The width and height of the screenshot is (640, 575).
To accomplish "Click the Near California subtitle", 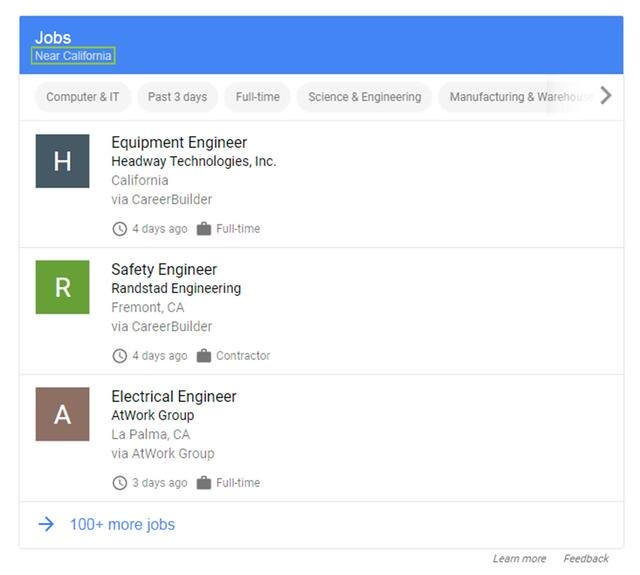I will point(73,56).
